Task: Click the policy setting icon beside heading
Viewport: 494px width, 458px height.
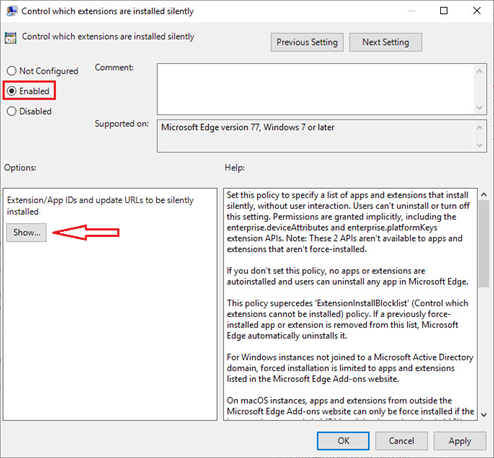Action: point(10,38)
